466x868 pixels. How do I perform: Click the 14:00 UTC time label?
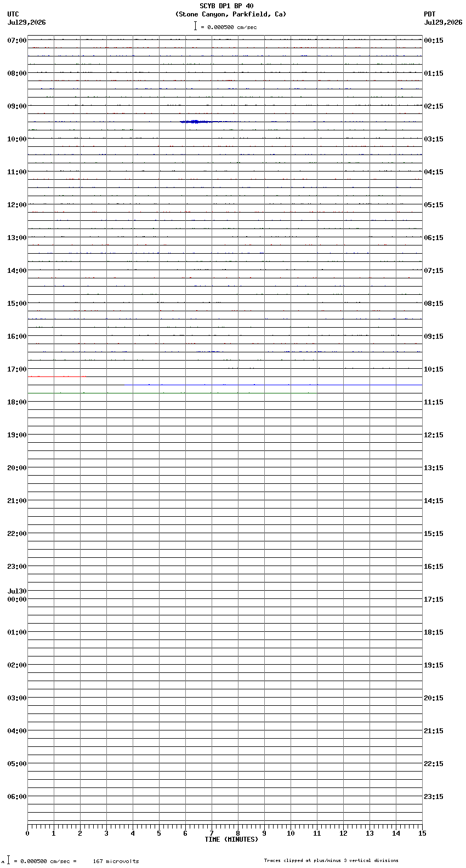17,271
